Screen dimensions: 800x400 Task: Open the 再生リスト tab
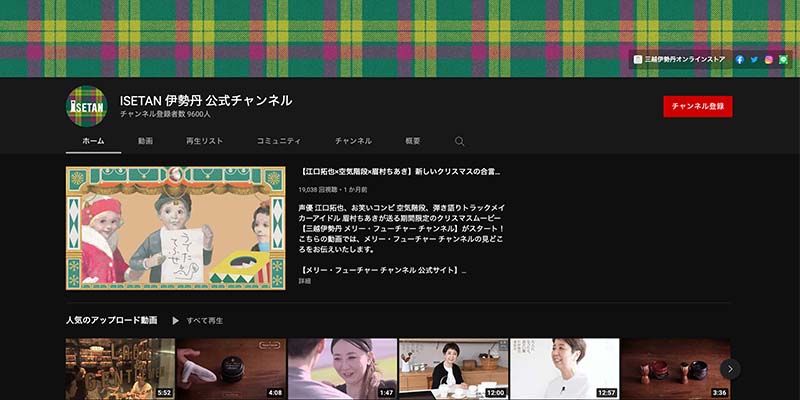pyautogui.click(x=205, y=141)
